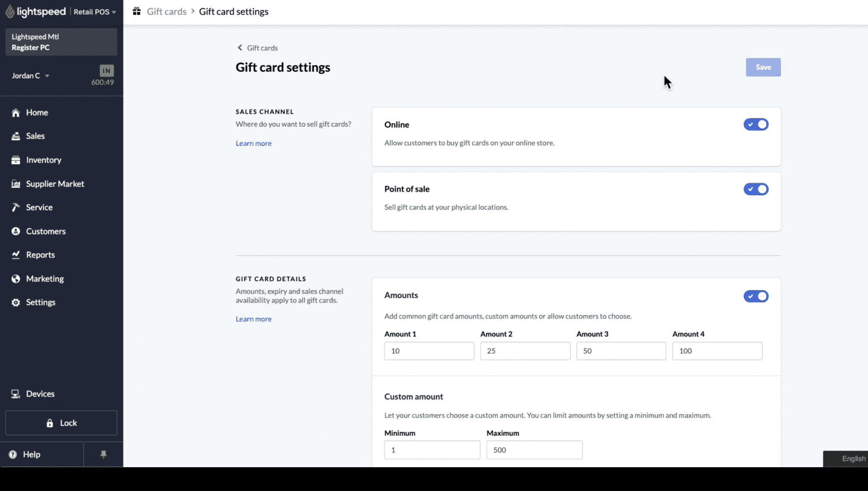Viewport: 868px width, 491px height.
Task: Click the Inventory box icon
Action: [16, 160]
